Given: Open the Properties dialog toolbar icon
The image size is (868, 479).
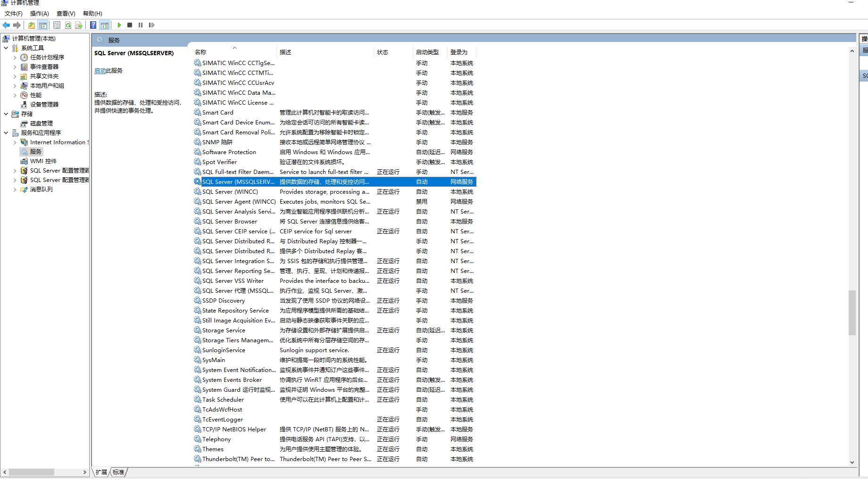Looking at the screenshot, I should [57, 25].
